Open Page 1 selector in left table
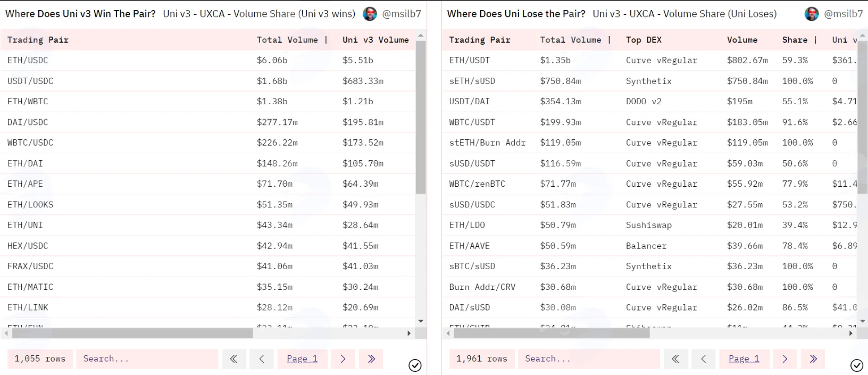The image size is (868, 375). (x=302, y=359)
